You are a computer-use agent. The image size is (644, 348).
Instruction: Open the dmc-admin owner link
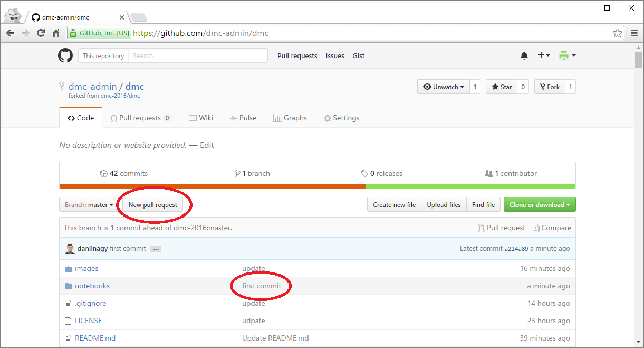[x=92, y=87]
